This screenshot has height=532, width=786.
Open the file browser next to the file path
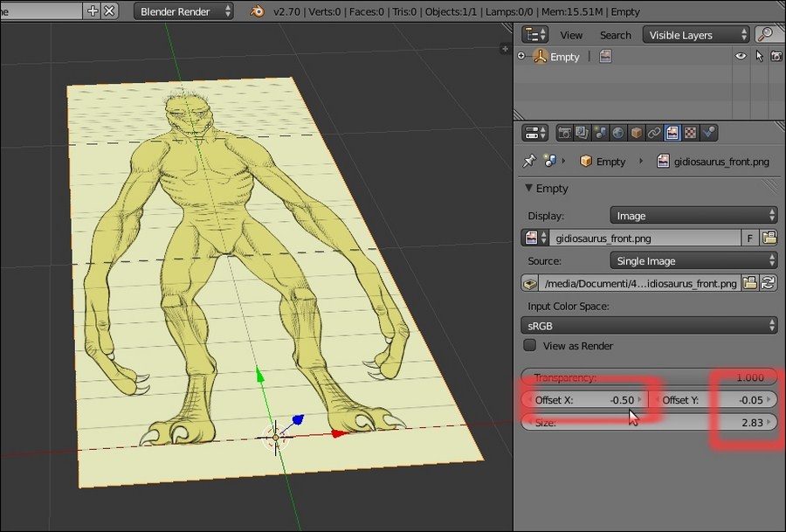click(x=750, y=283)
